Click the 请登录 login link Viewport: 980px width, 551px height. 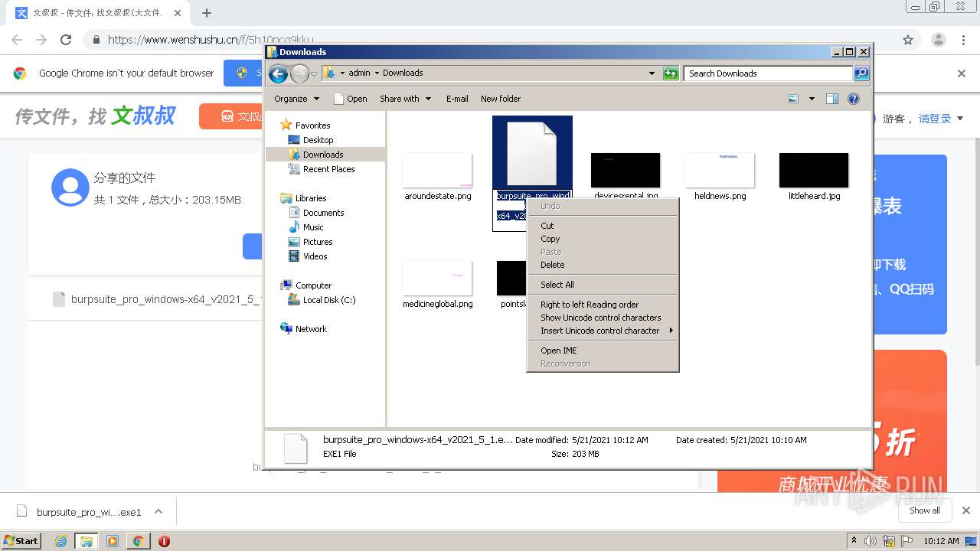click(935, 119)
